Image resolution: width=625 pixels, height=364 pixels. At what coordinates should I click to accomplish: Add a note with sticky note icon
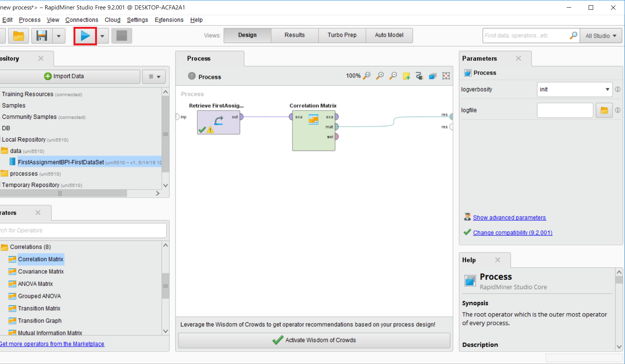(x=406, y=76)
